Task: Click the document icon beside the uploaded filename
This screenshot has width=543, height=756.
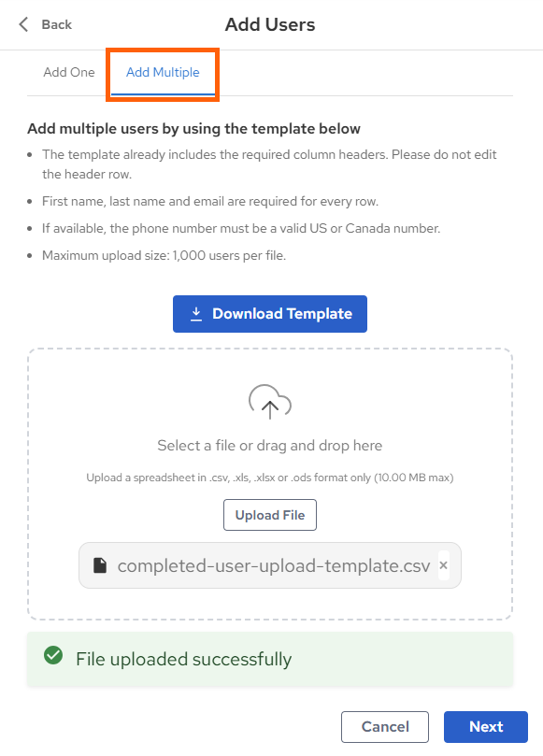Action: point(100,564)
